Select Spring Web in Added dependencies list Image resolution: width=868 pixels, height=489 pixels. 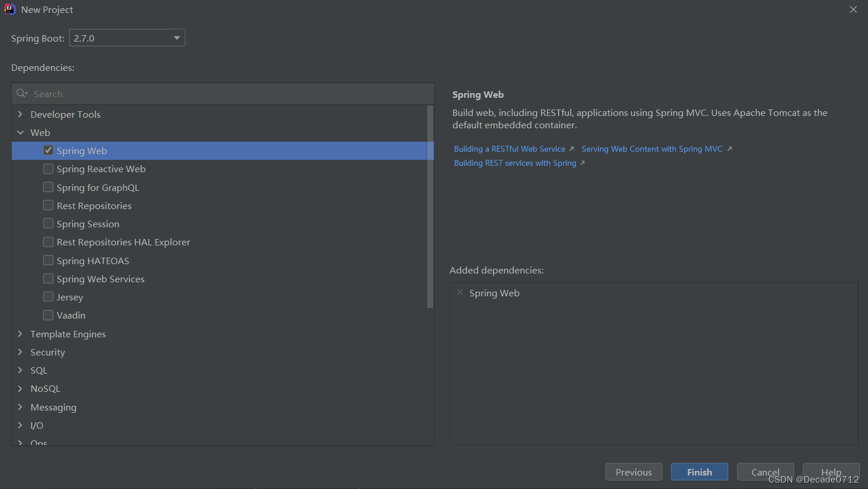494,293
